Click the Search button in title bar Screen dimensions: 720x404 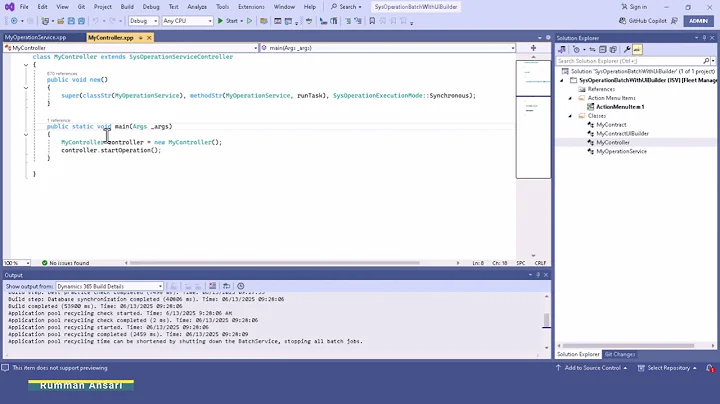click(346, 7)
